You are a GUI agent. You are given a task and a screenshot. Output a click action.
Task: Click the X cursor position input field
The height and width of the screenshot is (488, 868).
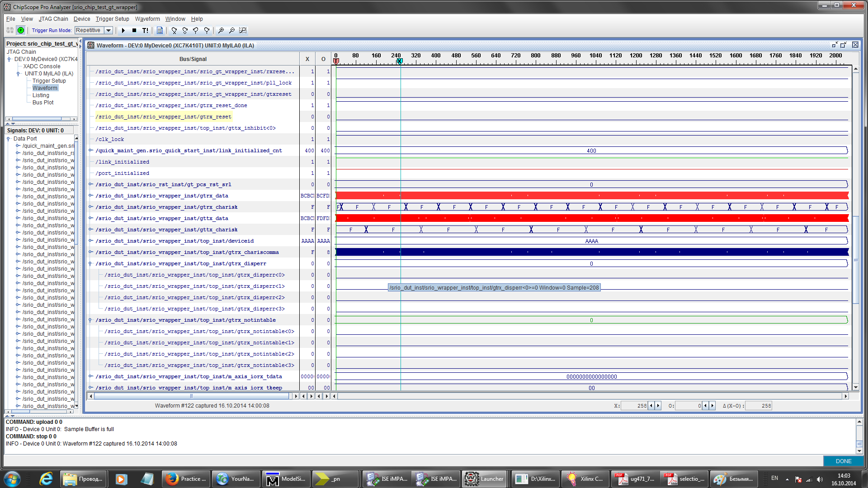[x=634, y=406]
